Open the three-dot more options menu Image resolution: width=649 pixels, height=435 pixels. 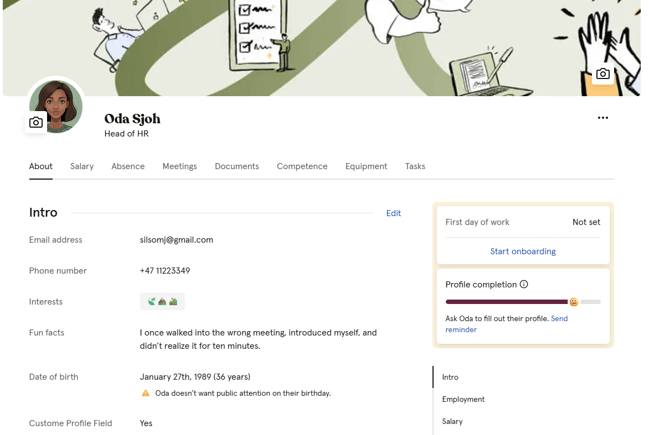pyautogui.click(x=603, y=118)
